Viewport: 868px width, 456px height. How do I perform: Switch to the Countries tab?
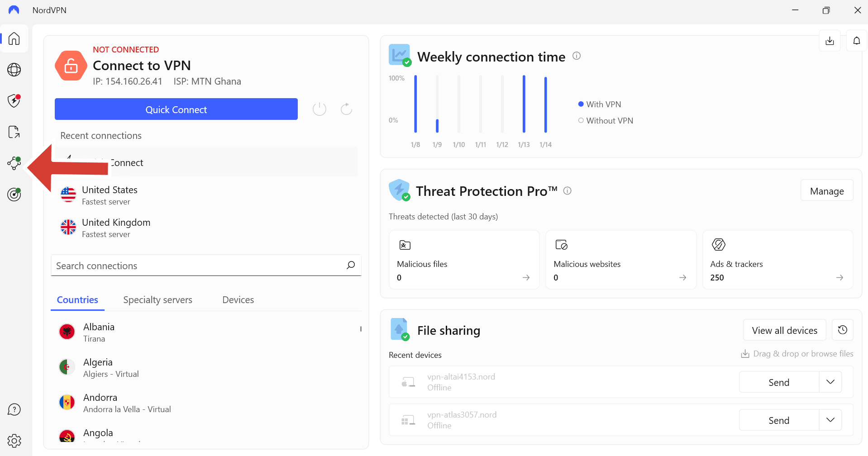tap(77, 300)
